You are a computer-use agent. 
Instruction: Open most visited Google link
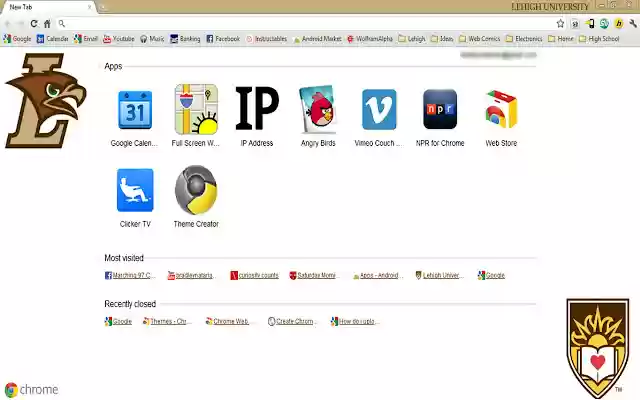click(491, 276)
